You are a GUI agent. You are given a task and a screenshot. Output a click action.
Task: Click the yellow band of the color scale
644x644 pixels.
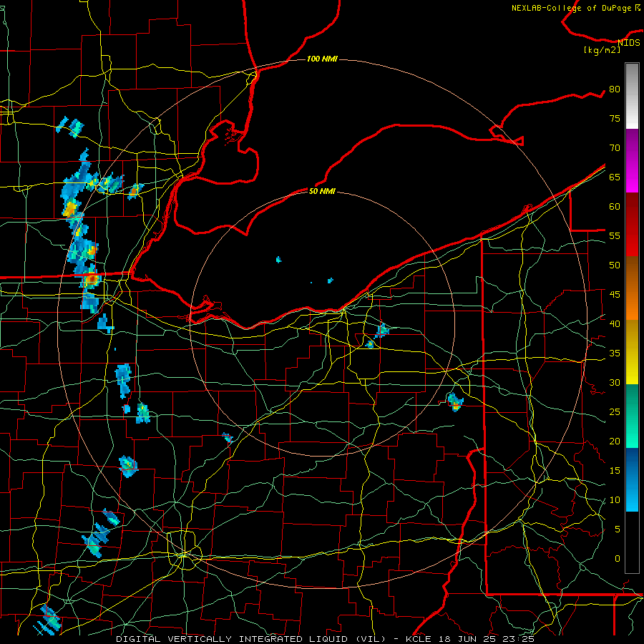point(632,352)
